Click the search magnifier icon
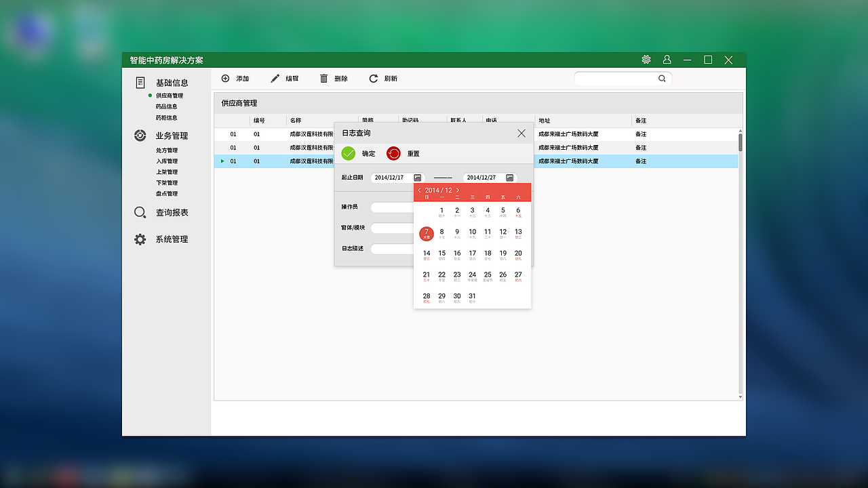The width and height of the screenshot is (868, 488). [x=662, y=79]
